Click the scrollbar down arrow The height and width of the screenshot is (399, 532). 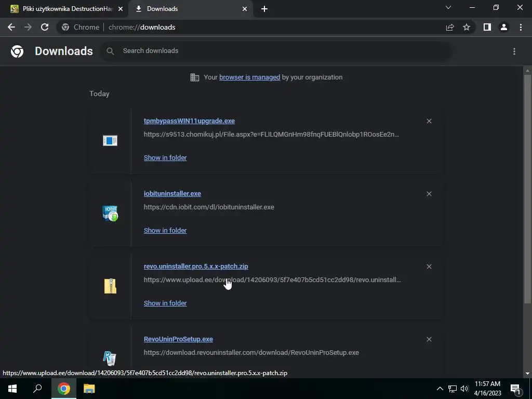(x=527, y=374)
